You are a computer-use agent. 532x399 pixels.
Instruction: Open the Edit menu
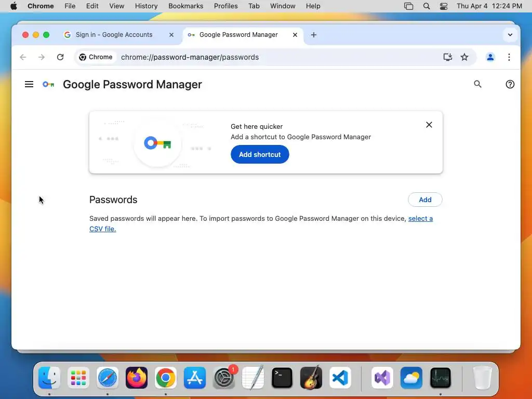(92, 6)
